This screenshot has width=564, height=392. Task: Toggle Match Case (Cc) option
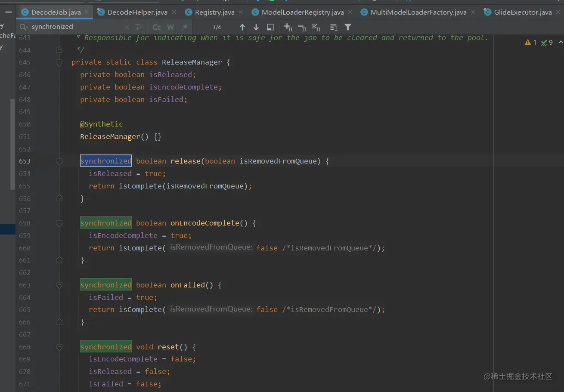157,27
